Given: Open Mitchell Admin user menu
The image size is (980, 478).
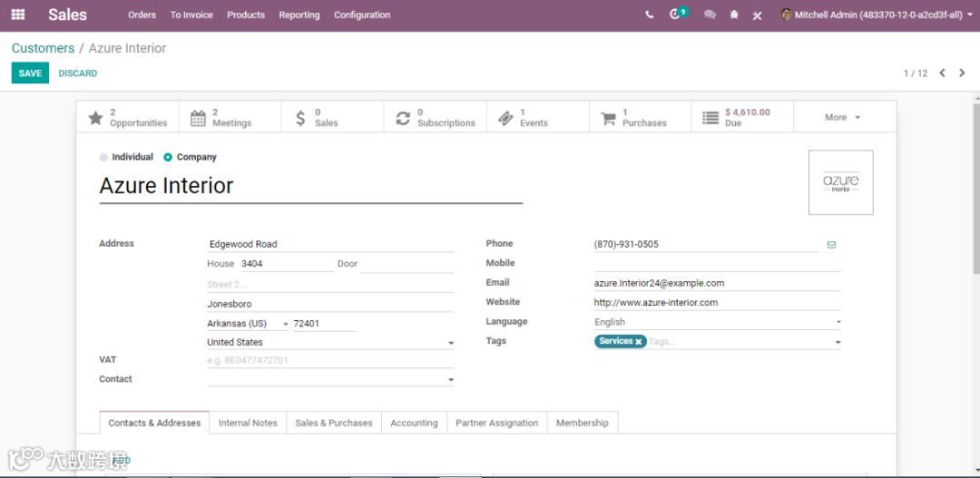Looking at the screenshot, I should click(x=877, y=15).
